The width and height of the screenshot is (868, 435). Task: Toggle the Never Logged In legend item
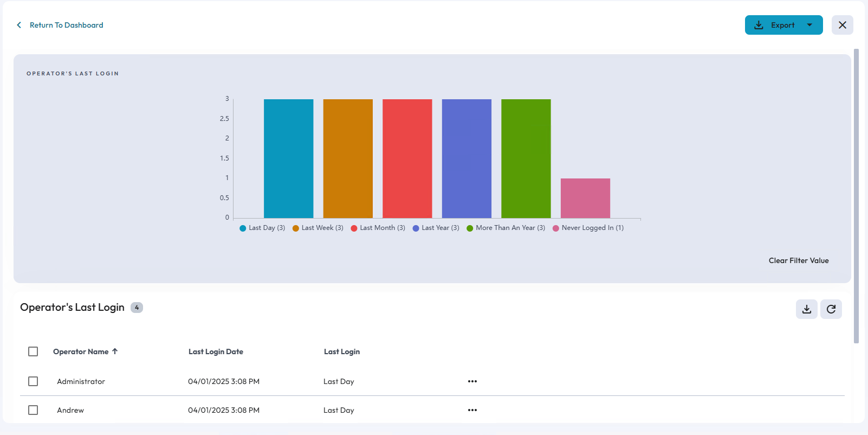tap(588, 228)
